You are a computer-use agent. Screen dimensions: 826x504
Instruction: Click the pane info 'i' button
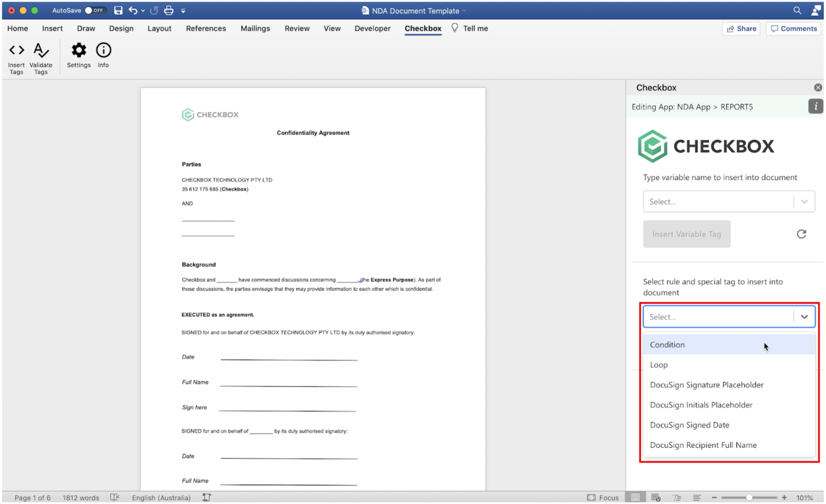(x=815, y=106)
